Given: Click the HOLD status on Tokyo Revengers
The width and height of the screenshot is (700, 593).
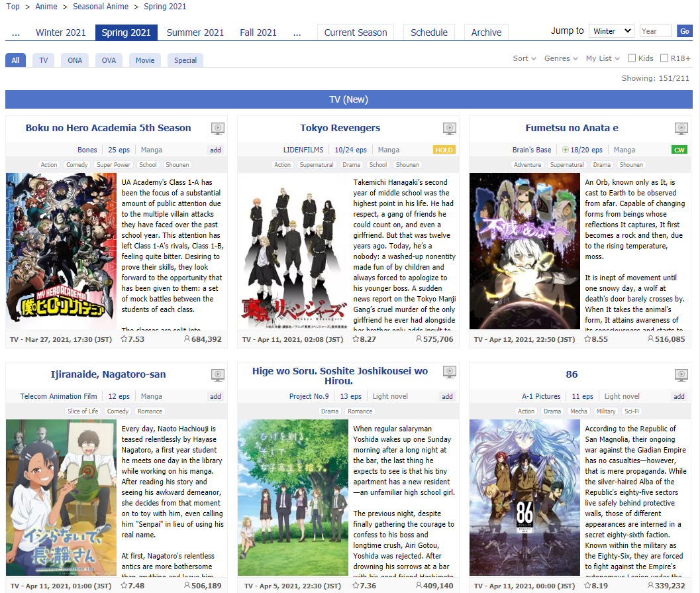Looking at the screenshot, I should pyautogui.click(x=444, y=150).
